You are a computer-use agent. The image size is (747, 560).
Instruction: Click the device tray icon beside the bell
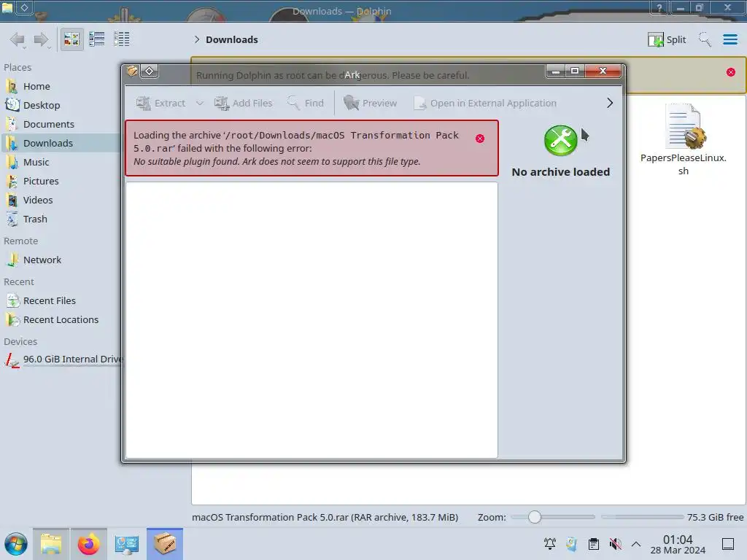tap(571, 544)
